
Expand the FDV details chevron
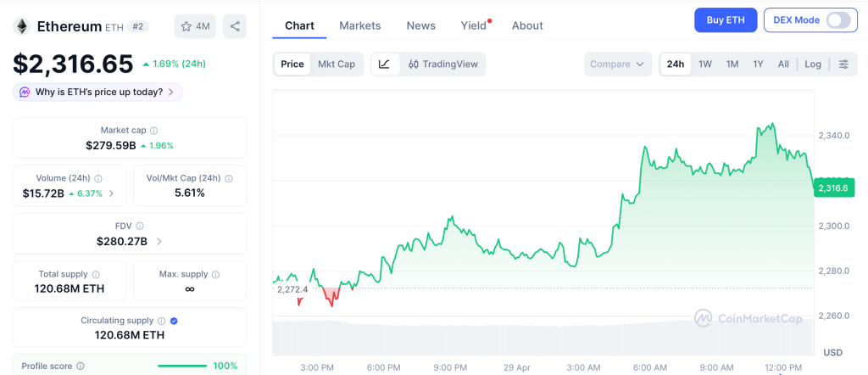(x=159, y=242)
